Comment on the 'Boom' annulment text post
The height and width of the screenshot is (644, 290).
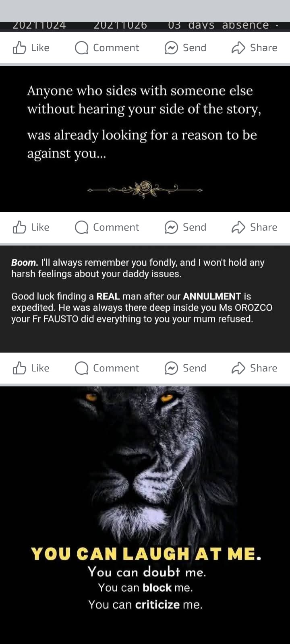tap(107, 368)
